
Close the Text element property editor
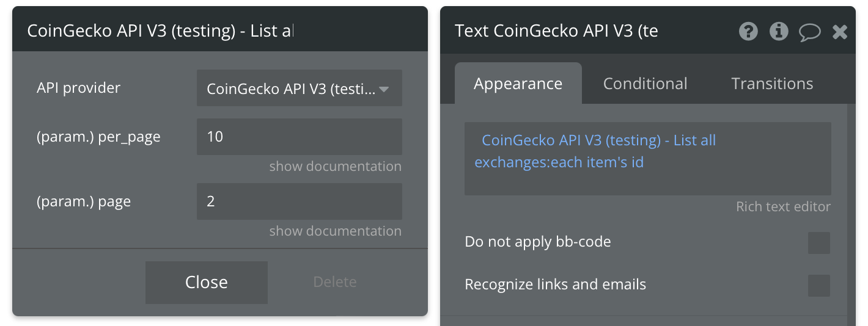pos(840,32)
